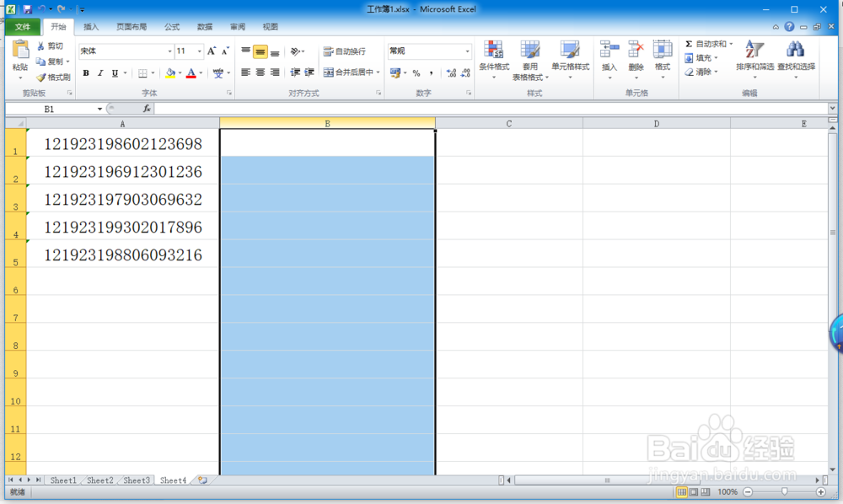This screenshot has height=504, width=843.
Task: Click the zoom in plus button
Action: pos(820,491)
